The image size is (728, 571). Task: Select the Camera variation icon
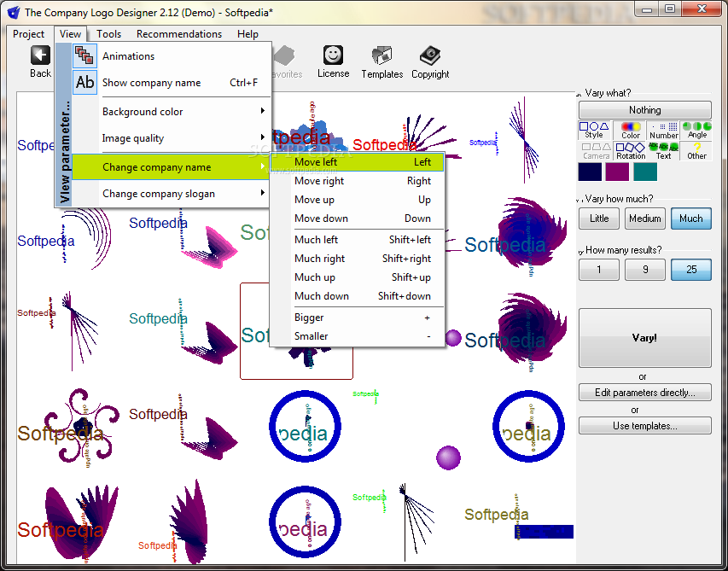click(x=596, y=151)
